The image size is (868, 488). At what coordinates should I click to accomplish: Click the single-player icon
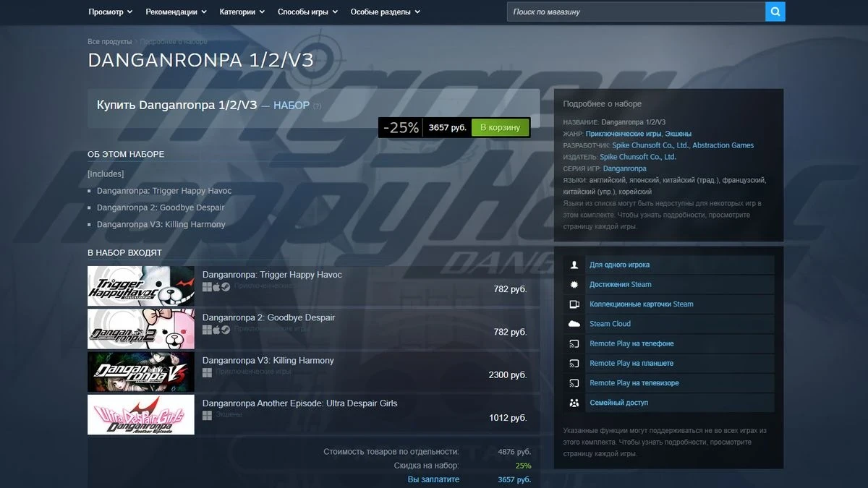click(574, 265)
